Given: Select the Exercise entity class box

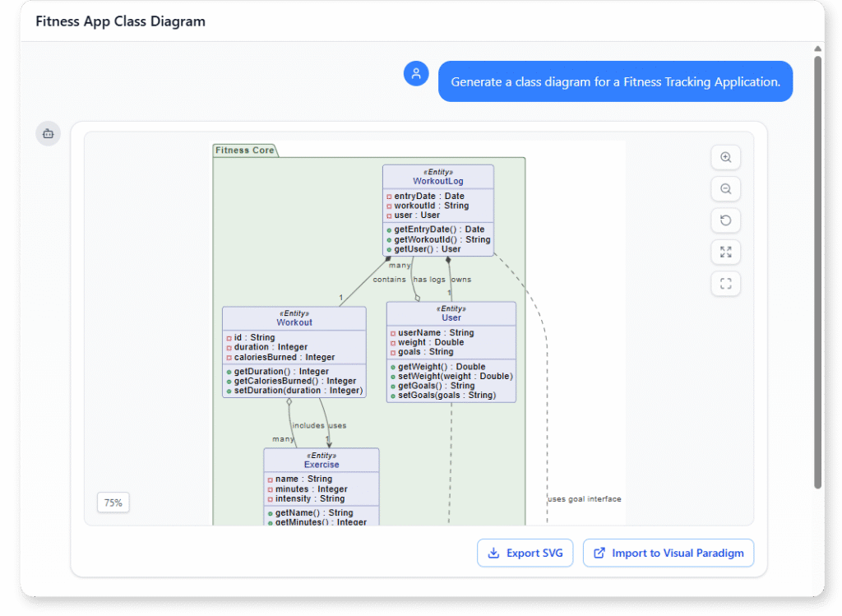Looking at the screenshot, I should pos(322,485).
